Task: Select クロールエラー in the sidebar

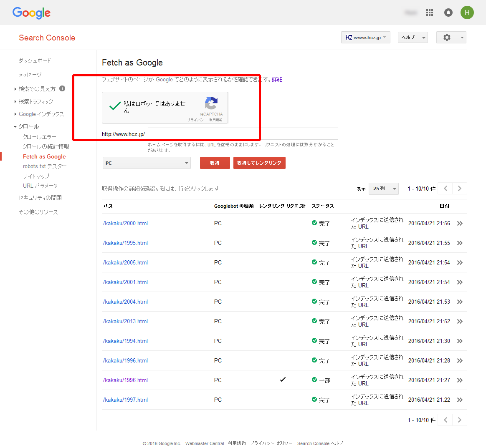Action: tap(39, 137)
